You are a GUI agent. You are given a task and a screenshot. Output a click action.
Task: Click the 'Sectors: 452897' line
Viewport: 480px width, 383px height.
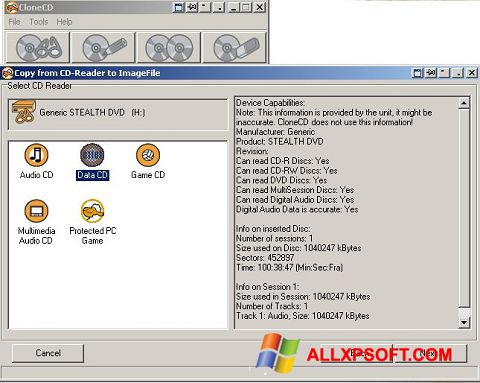click(x=265, y=258)
